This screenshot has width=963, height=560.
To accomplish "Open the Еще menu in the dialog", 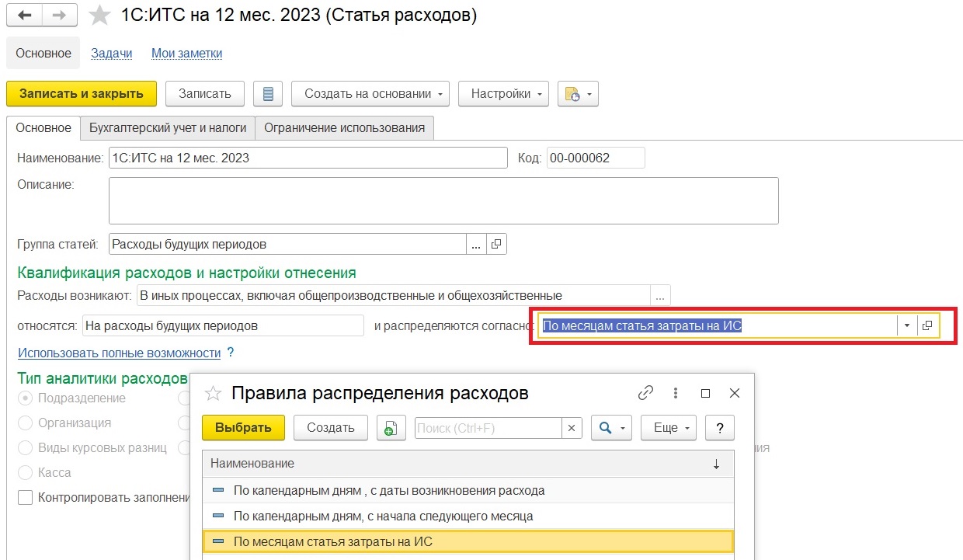I will 668,428.
